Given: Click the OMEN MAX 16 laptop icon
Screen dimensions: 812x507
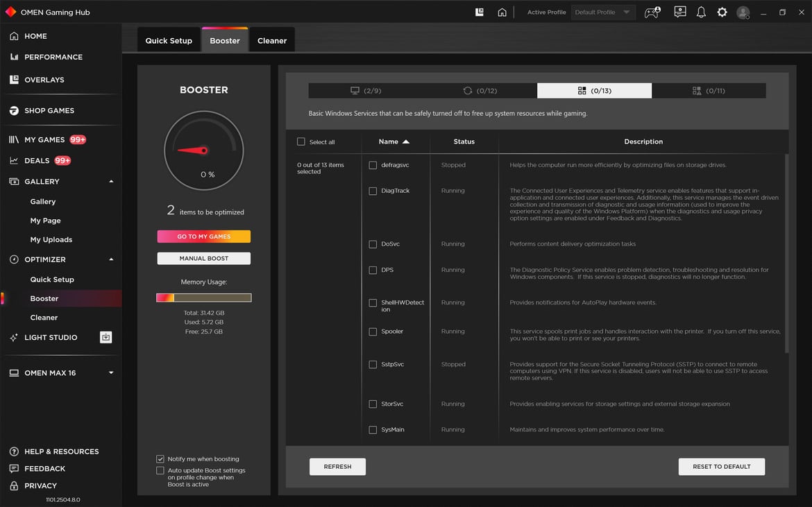Looking at the screenshot, I should [14, 373].
